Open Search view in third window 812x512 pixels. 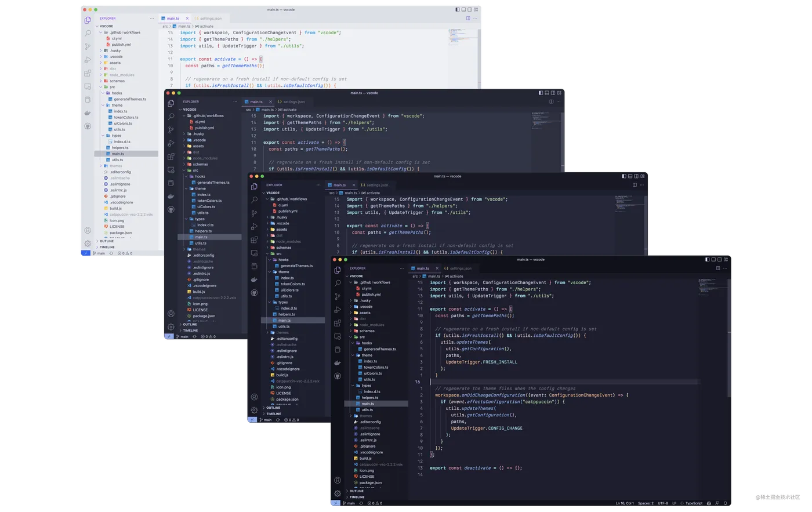click(x=254, y=199)
